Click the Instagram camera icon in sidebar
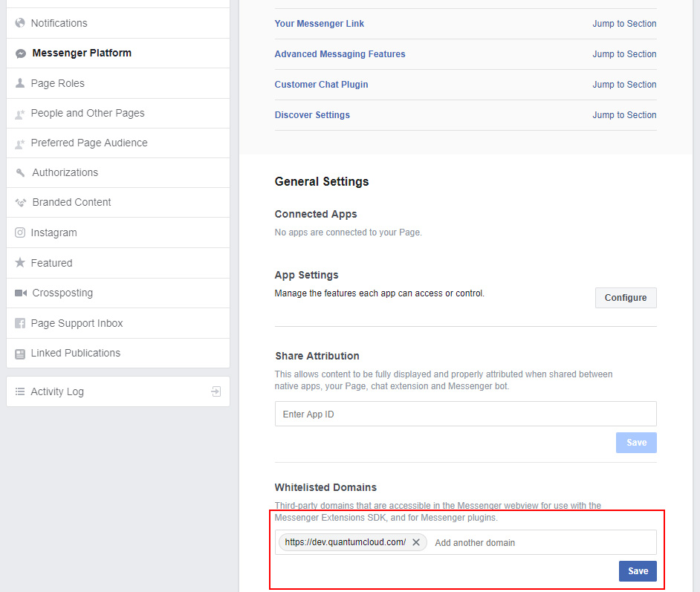The height and width of the screenshot is (592, 700). point(19,232)
